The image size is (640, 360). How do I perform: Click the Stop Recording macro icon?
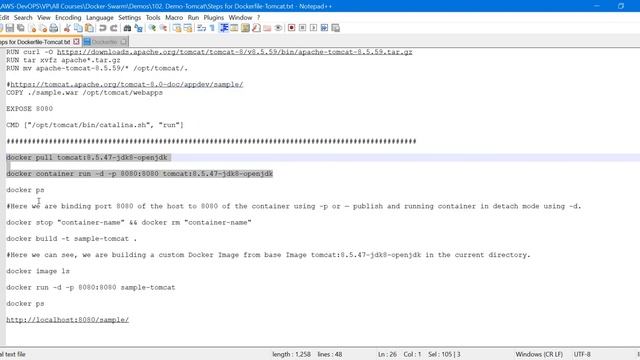[x=302, y=28]
